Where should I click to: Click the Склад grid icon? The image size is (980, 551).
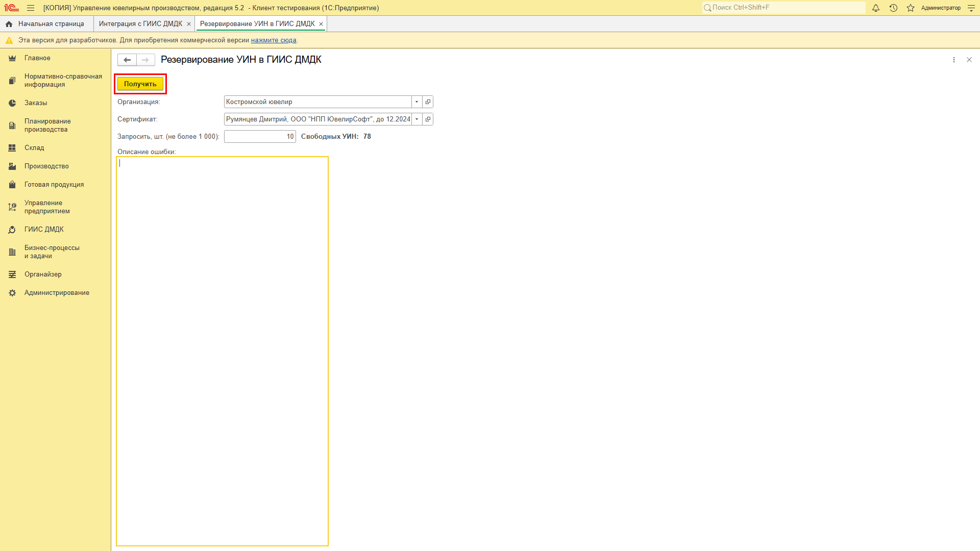12,148
